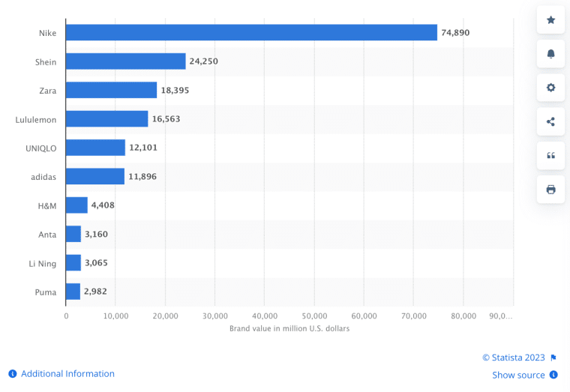Select the Zara bar in the chart
The height and width of the screenshot is (392, 570).
(x=111, y=90)
